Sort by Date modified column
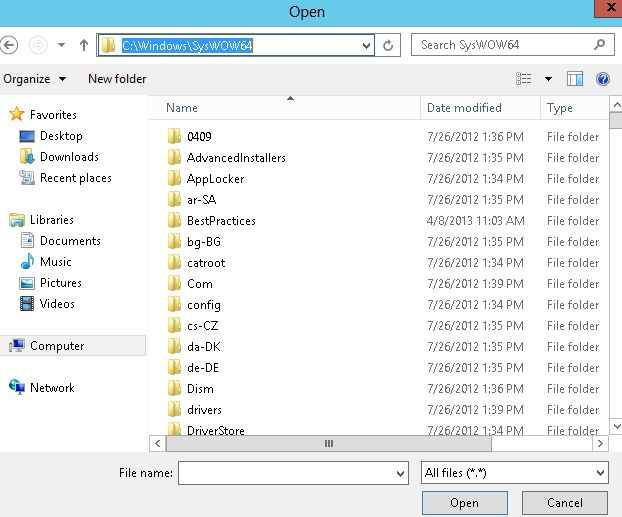The height and width of the screenshot is (517, 622). (480, 108)
